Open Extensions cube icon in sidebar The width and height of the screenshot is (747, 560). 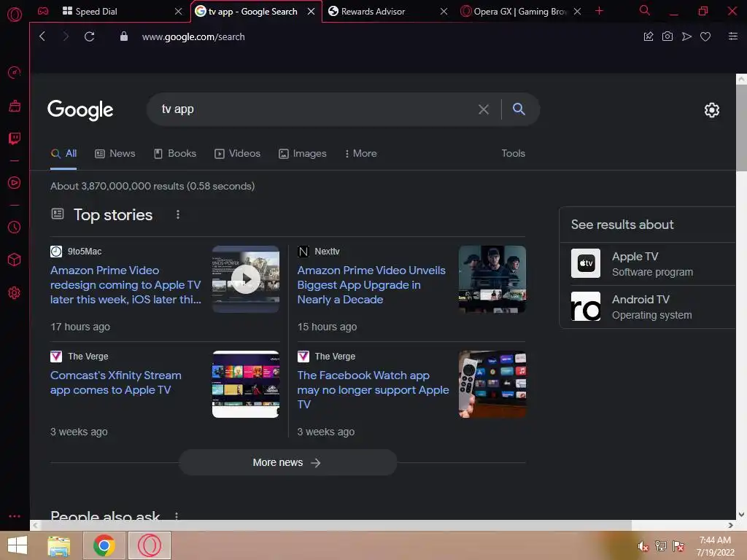pyautogui.click(x=15, y=260)
